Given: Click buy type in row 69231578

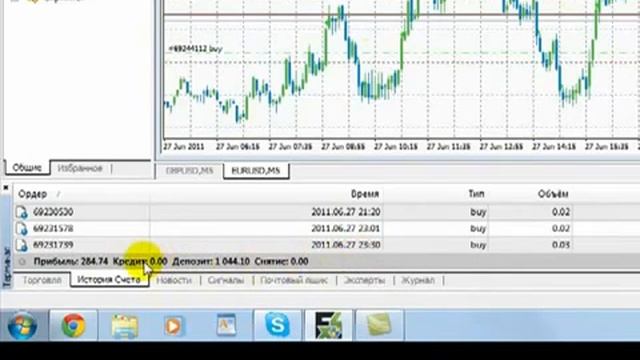Looking at the screenshot, I should point(478,229).
